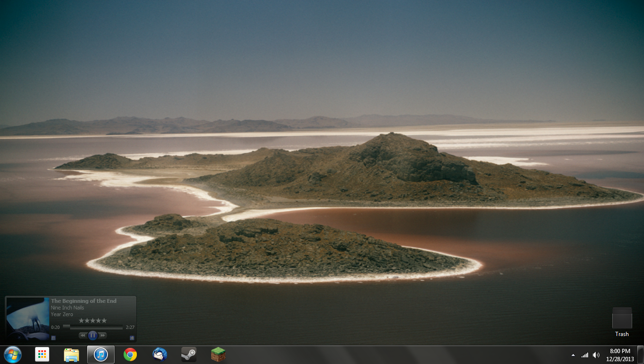Set the five-star song rating
The width and height of the screenshot is (644, 364).
pos(93,320)
